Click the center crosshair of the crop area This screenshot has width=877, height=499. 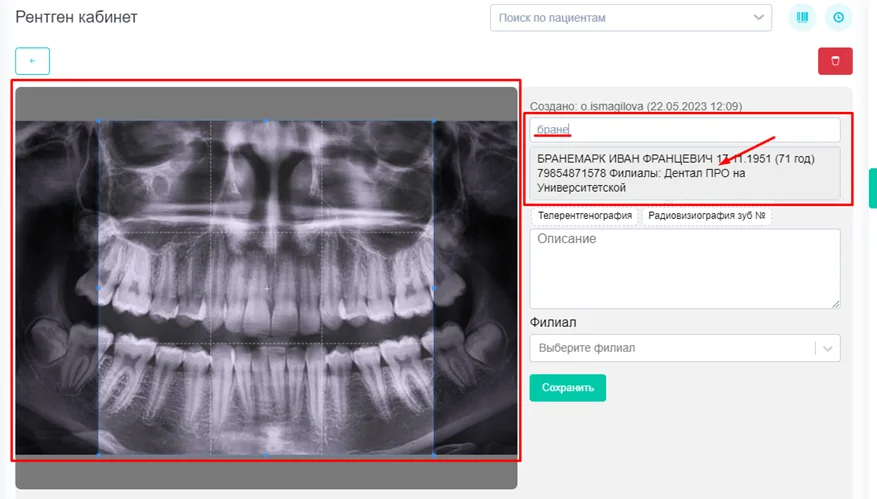[266, 288]
